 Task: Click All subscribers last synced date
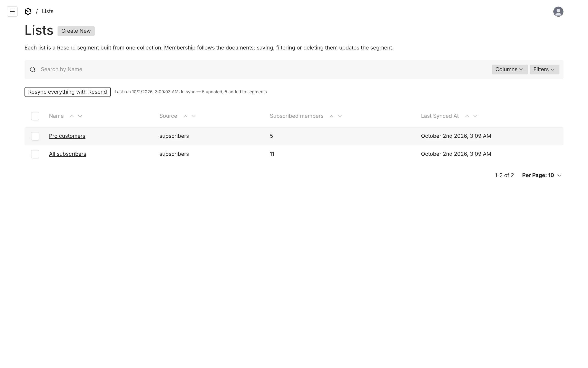[456, 154]
